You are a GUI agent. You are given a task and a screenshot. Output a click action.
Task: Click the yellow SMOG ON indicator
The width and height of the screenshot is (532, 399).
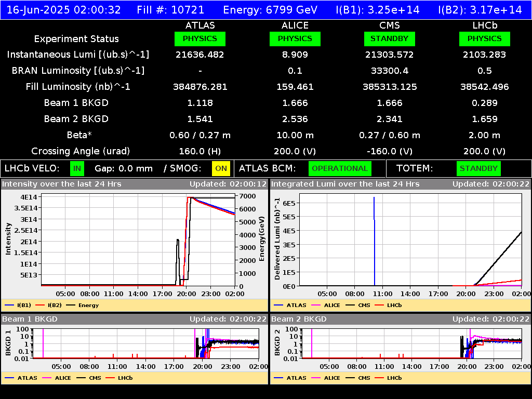pyautogui.click(x=221, y=169)
